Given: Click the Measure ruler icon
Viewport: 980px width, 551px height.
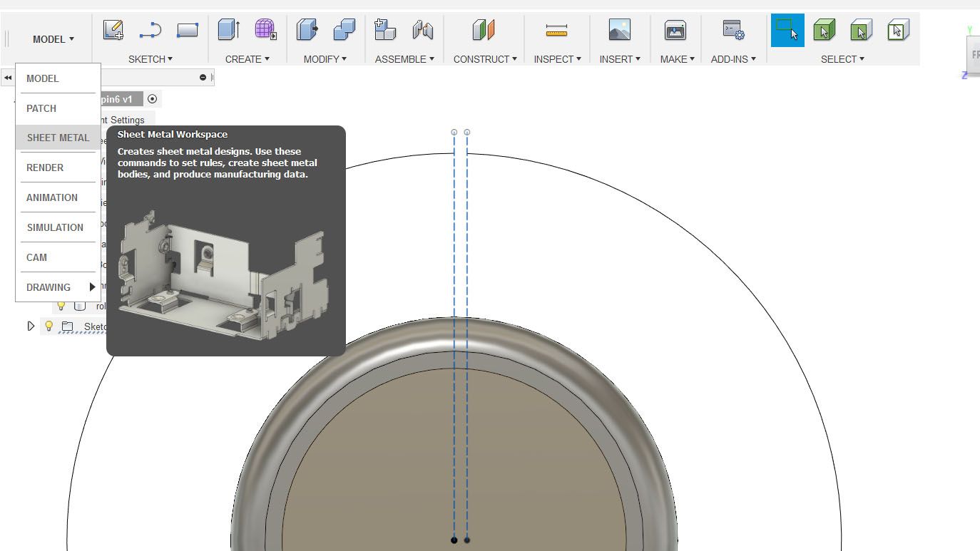Looking at the screenshot, I should point(556,30).
